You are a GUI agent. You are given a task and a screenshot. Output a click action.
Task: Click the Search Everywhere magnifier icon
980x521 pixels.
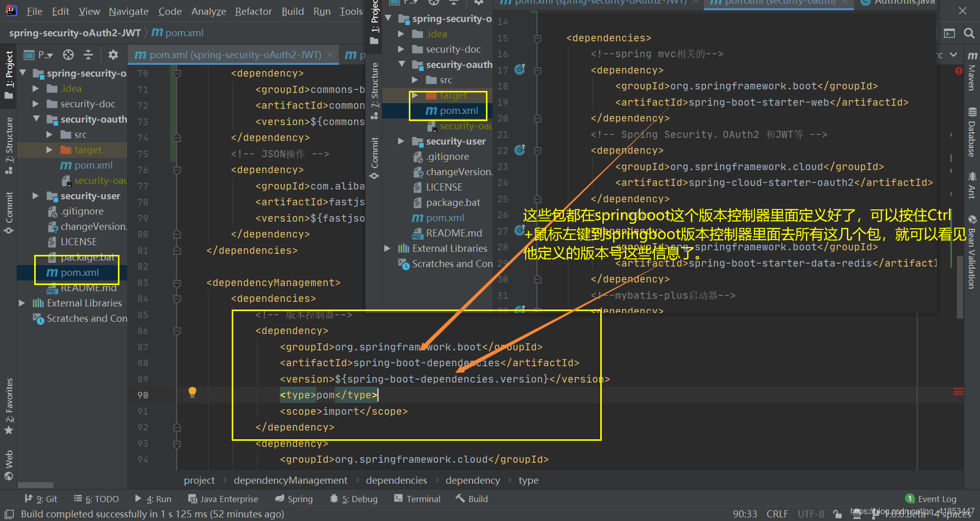click(x=969, y=33)
